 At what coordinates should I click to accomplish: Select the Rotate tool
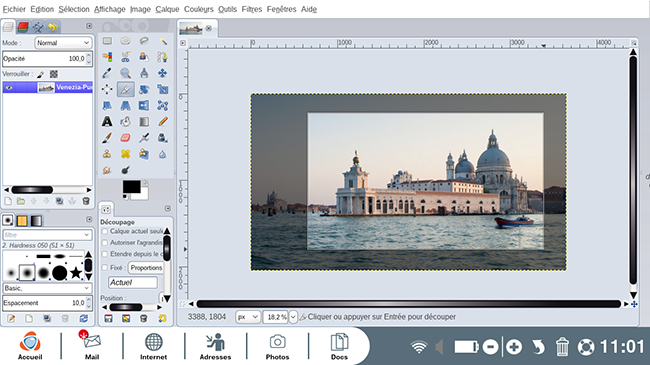[x=144, y=89]
